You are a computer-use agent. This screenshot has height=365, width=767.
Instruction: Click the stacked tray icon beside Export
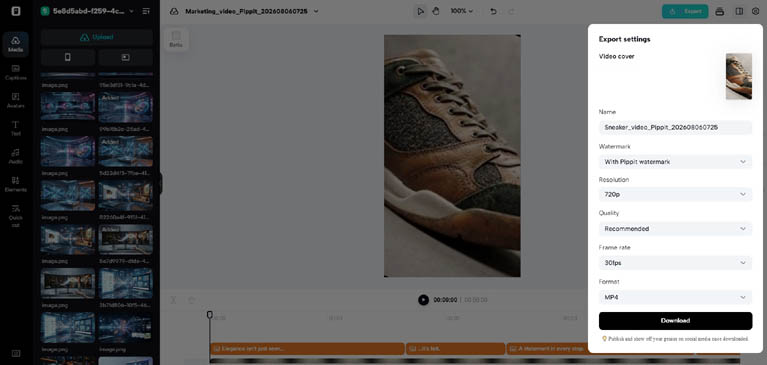click(720, 11)
